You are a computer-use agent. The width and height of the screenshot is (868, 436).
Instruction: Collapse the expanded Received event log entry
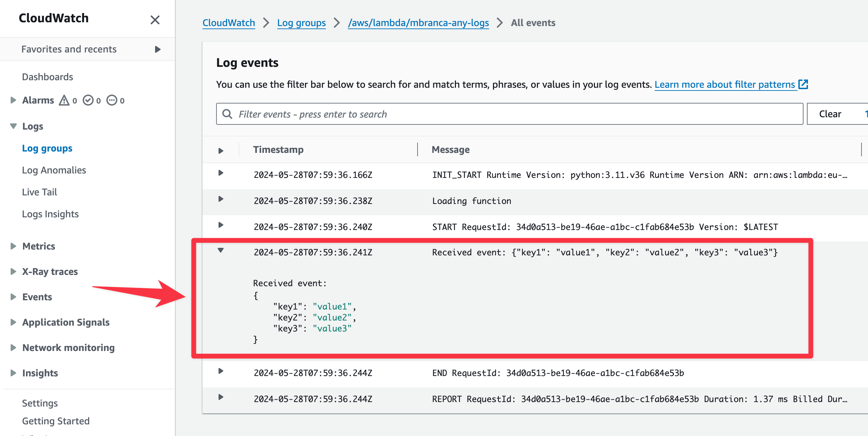click(x=221, y=251)
